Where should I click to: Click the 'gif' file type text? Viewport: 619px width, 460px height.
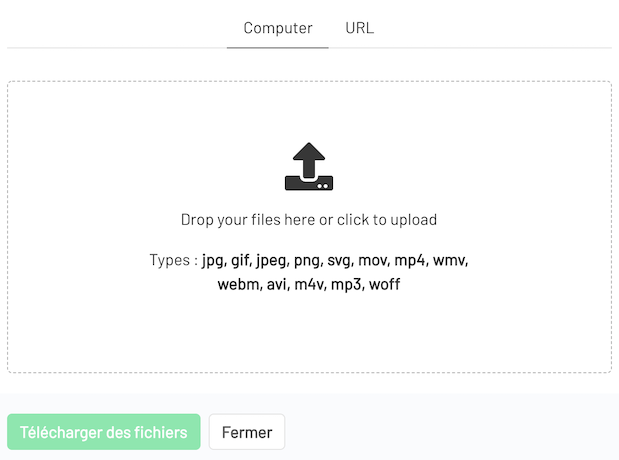coord(240,261)
